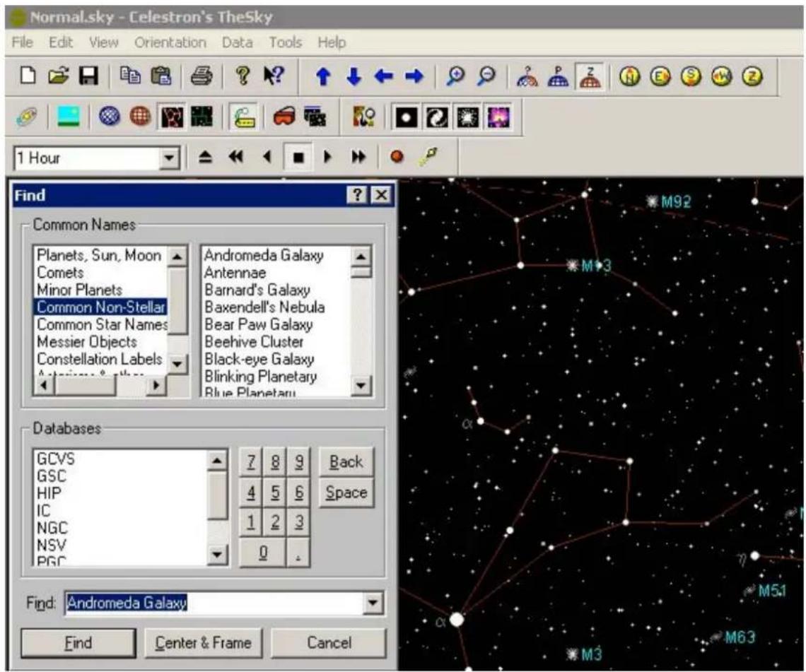Move the view down with blue arrow
Screen dimensions: 806x672
tap(354, 76)
